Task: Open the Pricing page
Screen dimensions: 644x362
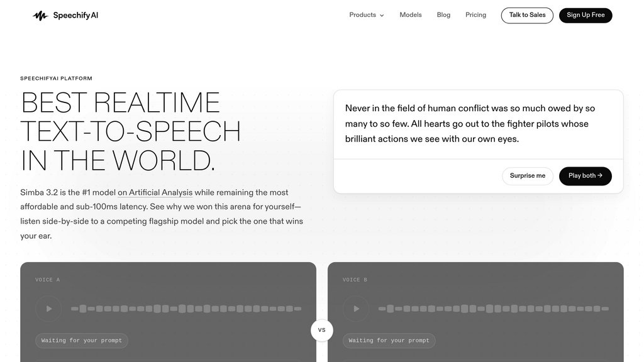Action: [475, 15]
